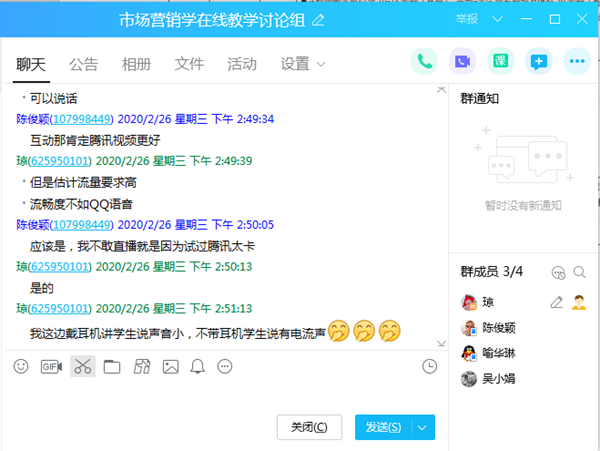Expand the 设置 dropdown menu
The image size is (600, 451).
303,64
